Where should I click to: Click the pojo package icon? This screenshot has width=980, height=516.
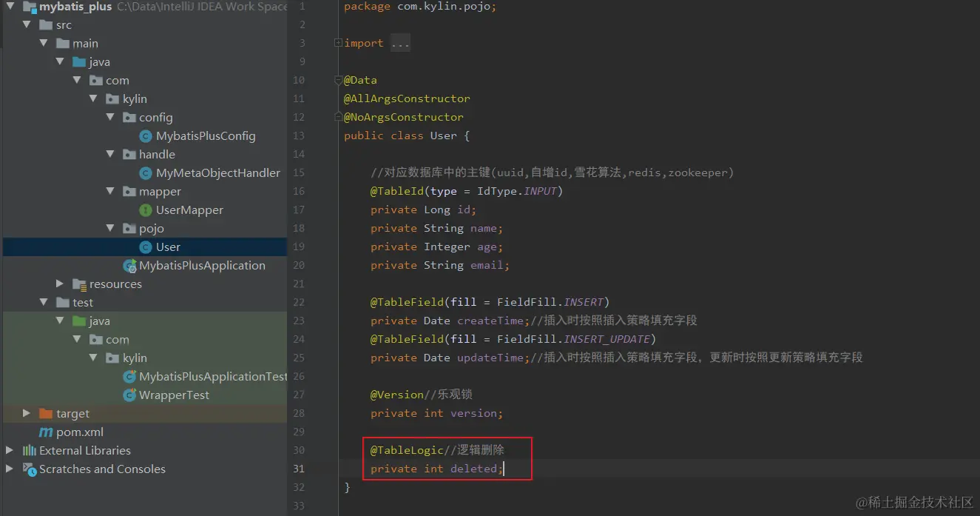(129, 228)
